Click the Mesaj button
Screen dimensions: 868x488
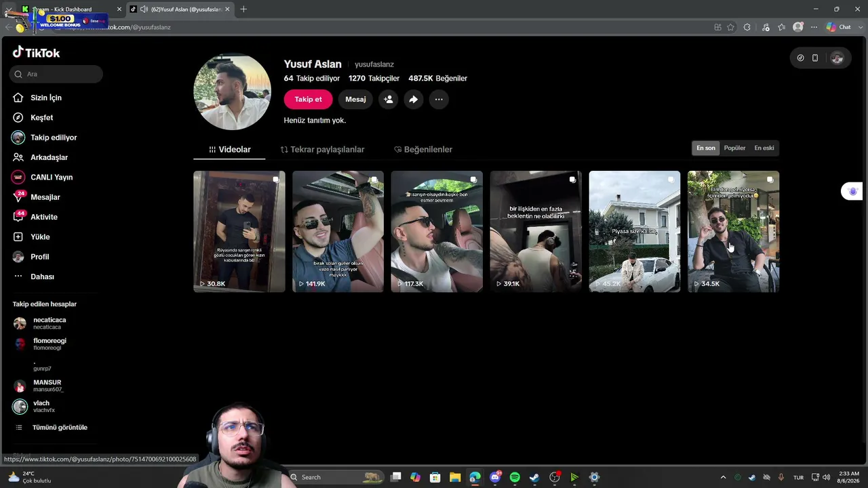pyautogui.click(x=355, y=99)
